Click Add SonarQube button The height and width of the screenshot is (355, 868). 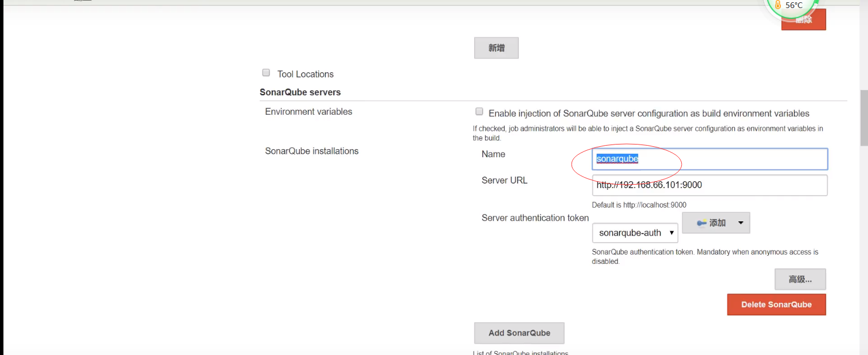519,333
